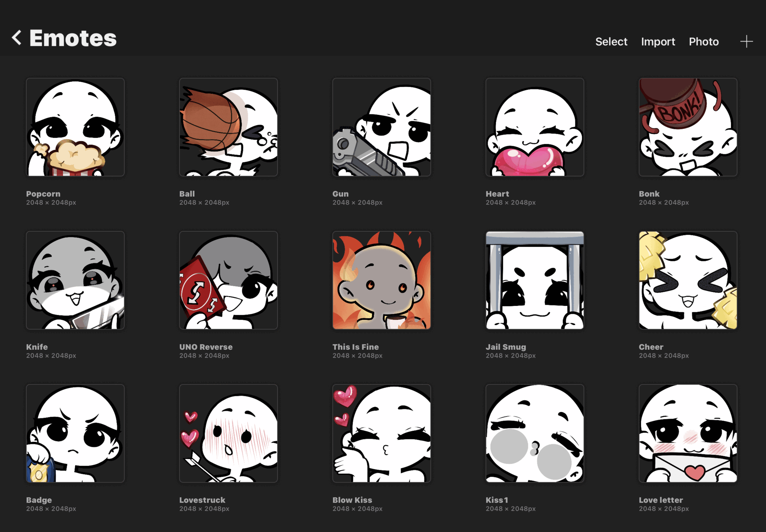The image size is (766, 532).
Task: Click the Love letter title label
Action: coord(661,500)
